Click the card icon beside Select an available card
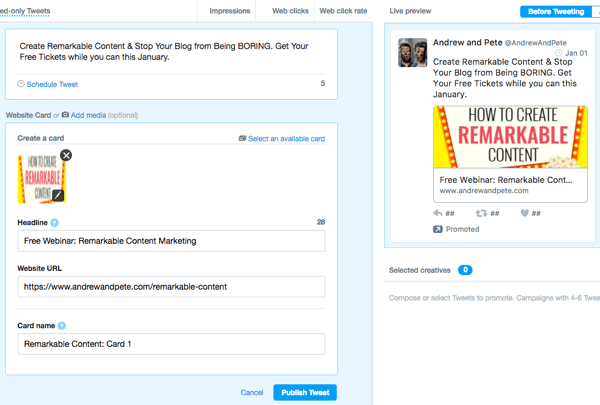Image resolution: width=600 pixels, height=405 pixels. point(242,138)
